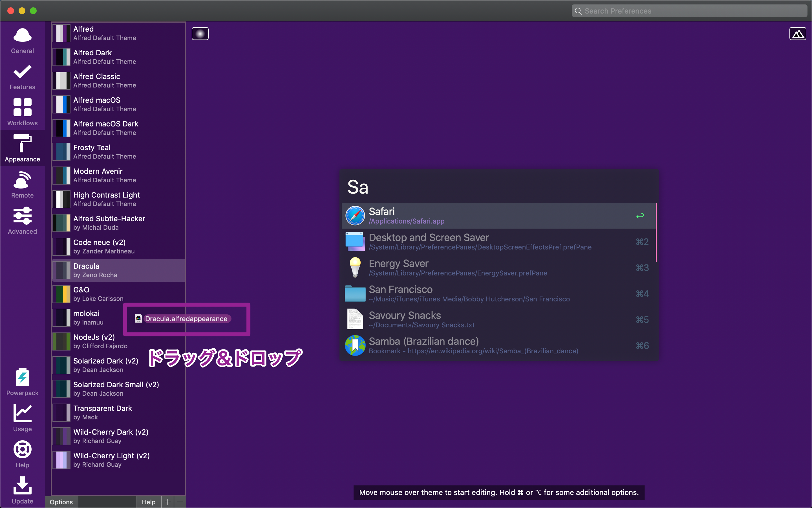
Task: Open the Usage statistics section
Action: (23, 418)
